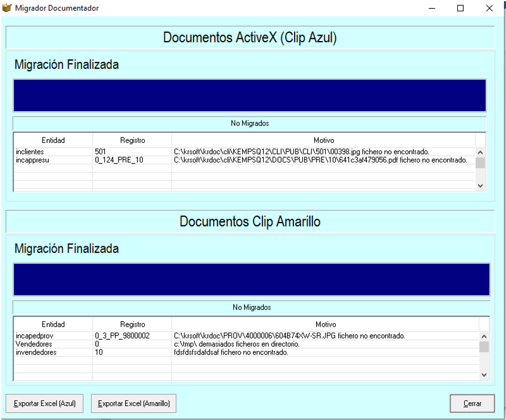Screen dimensions: 506x420
Task: Click scrollbar thumb in Clip Azul table
Action: point(480,162)
